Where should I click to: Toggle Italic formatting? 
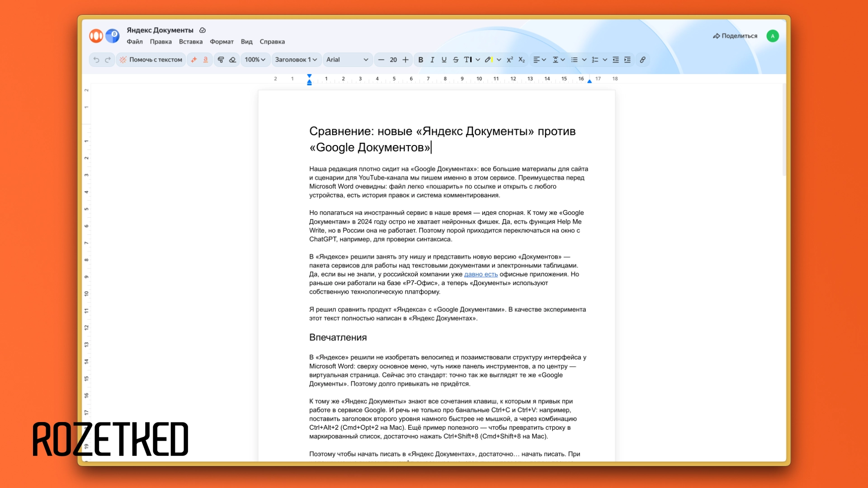click(x=432, y=60)
